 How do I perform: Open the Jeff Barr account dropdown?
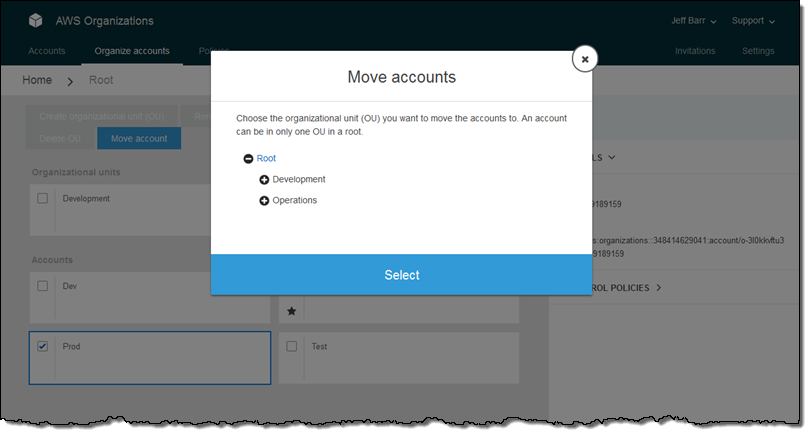pyautogui.click(x=693, y=21)
